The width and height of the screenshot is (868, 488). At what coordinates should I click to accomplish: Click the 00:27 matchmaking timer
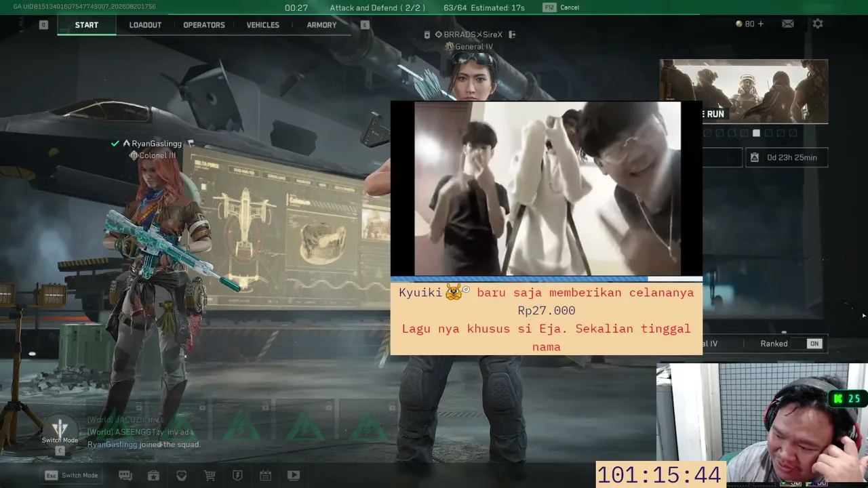click(296, 7)
